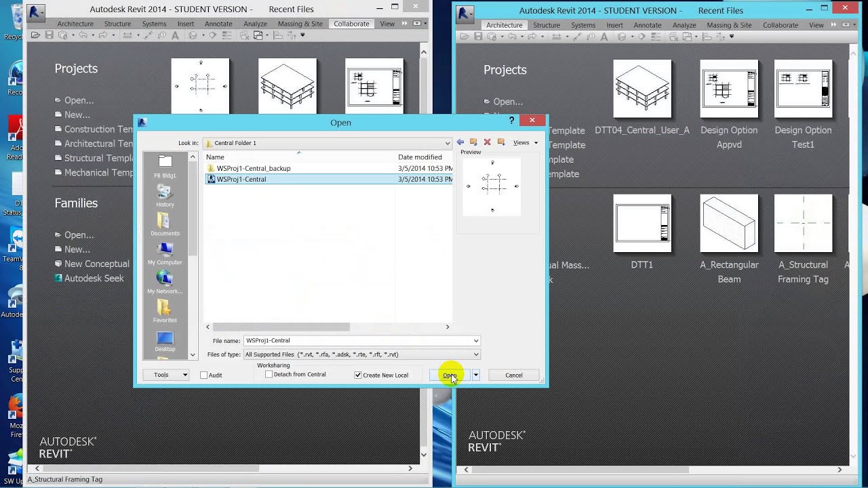Click the Text tool 'A' icon in left Revit toolbar
Screen dimensions: 868x488
tap(175, 35)
